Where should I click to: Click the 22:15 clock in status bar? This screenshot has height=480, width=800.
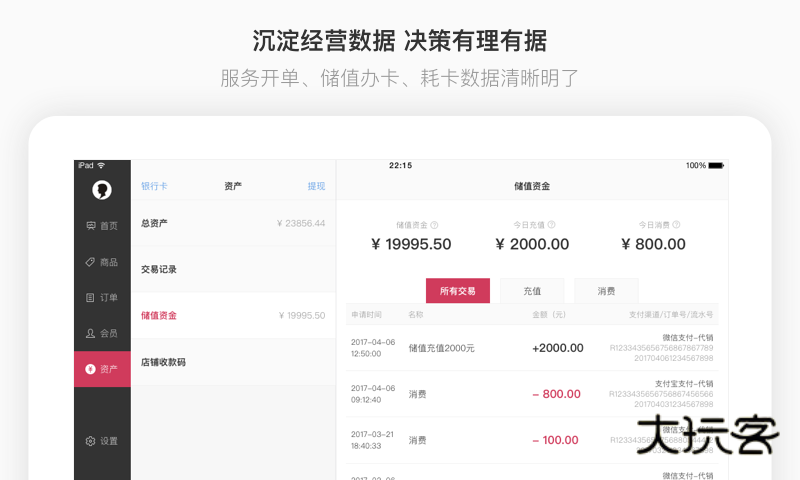401,165
